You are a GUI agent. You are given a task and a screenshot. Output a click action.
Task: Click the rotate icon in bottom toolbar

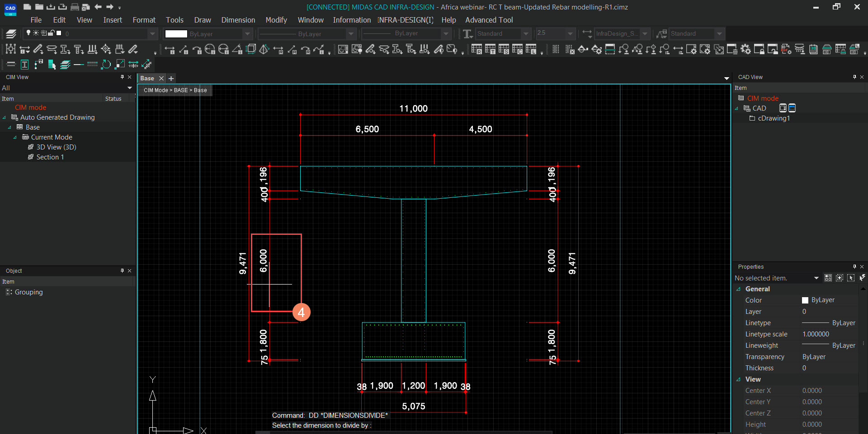pos(106,65)
